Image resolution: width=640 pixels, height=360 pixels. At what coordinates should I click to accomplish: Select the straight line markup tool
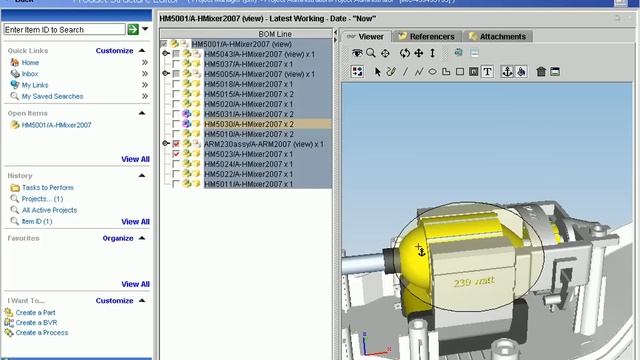[x=405, y=72]
